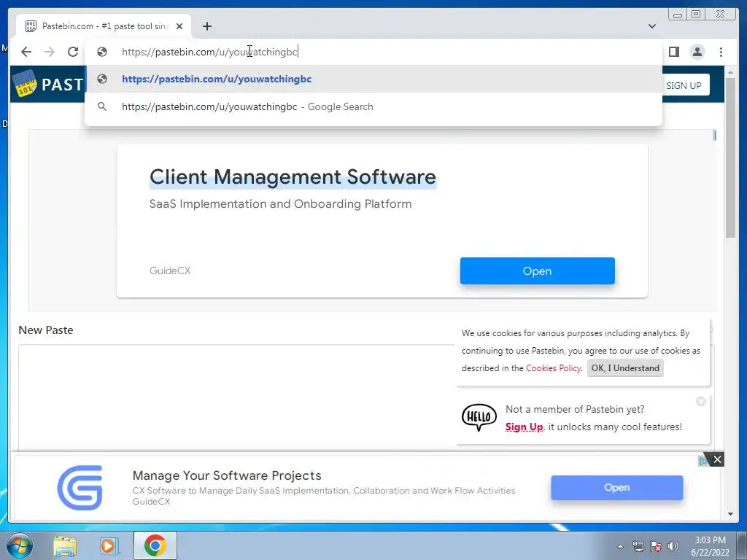The width and height of the screenshot is (747, 560).
Task: Close the bottom banner ad
Action: tap(717, 459)
